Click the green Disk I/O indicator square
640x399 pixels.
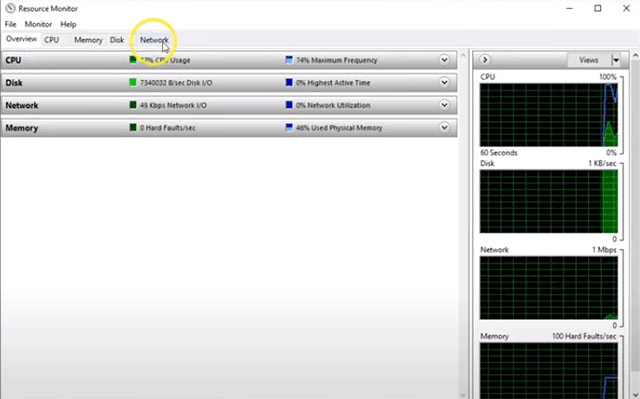[x=133, y=82]
